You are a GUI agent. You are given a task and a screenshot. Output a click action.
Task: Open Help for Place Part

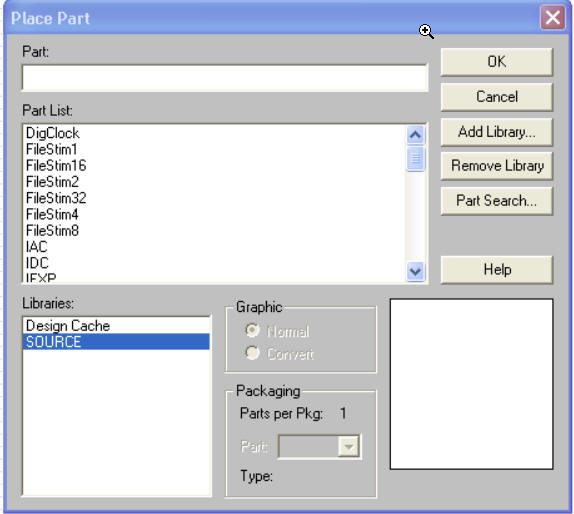[497, 270]
